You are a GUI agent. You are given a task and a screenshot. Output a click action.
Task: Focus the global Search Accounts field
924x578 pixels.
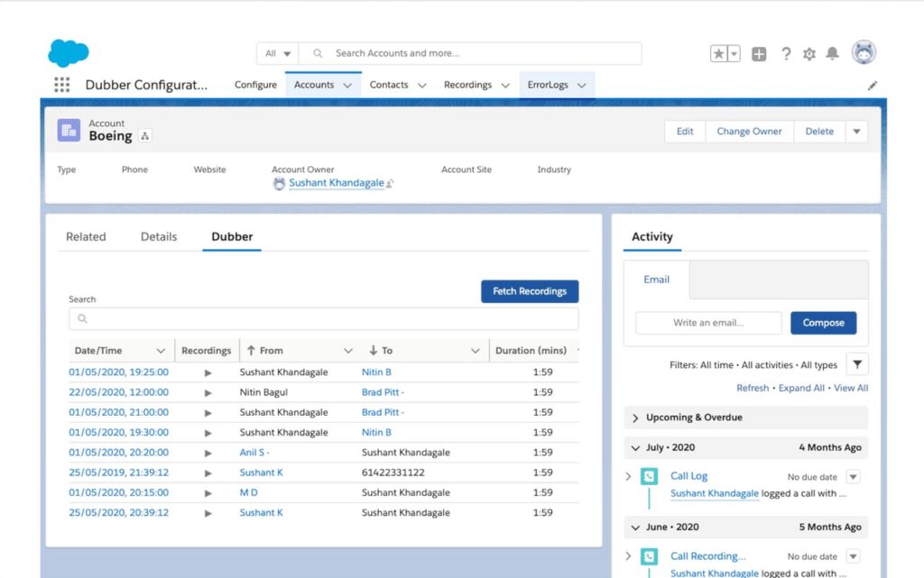tap(470, 53)
